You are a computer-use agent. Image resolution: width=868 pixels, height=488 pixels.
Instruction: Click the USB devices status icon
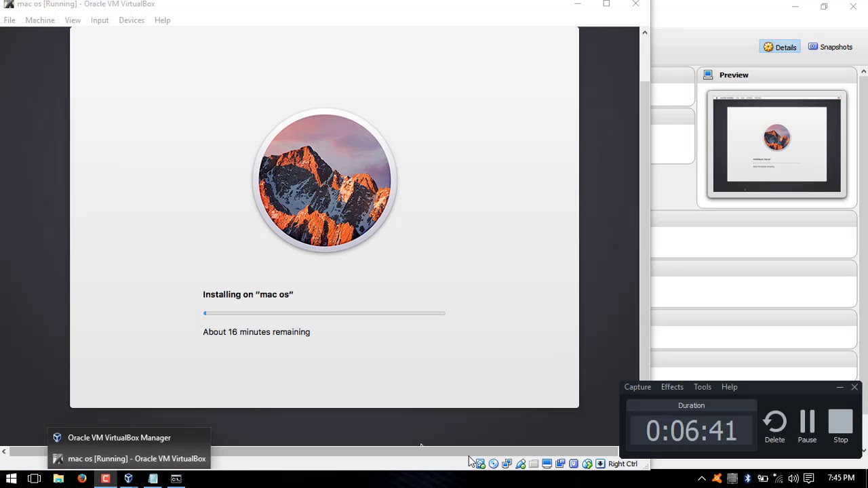tap(520, 464)
